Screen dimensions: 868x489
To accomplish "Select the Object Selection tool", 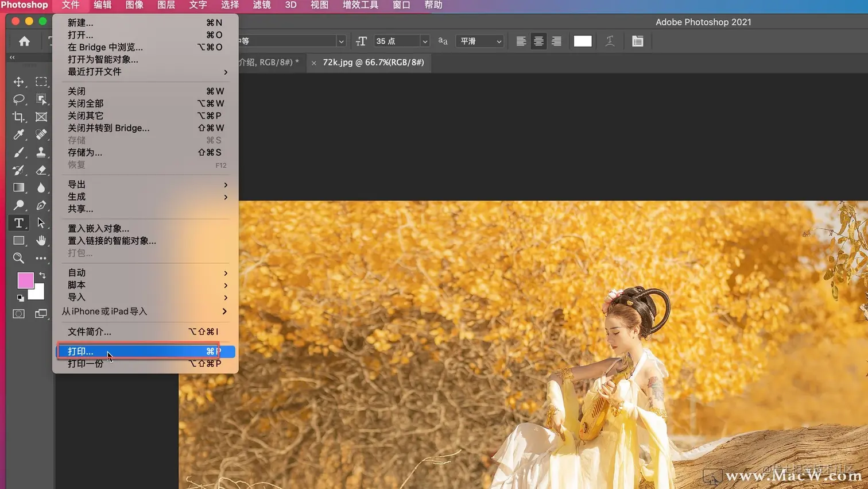I will pyautogui.click(x=41, y=99).
